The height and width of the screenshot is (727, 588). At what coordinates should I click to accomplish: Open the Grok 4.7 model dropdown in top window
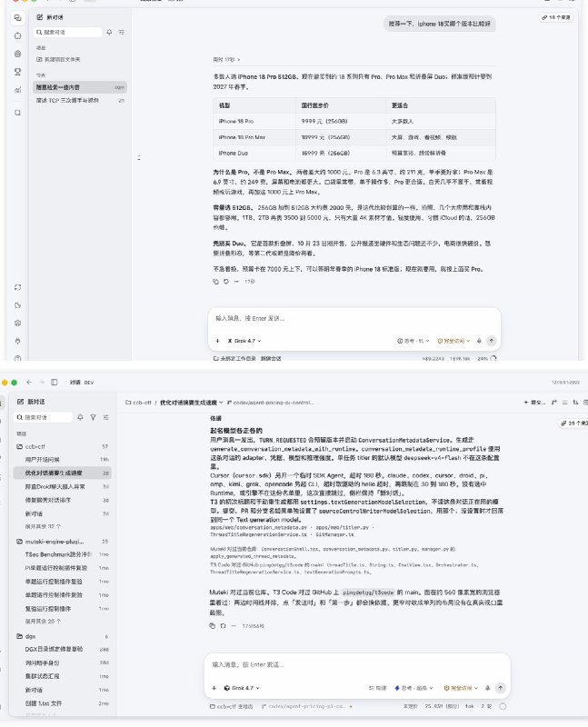(244, 341)
